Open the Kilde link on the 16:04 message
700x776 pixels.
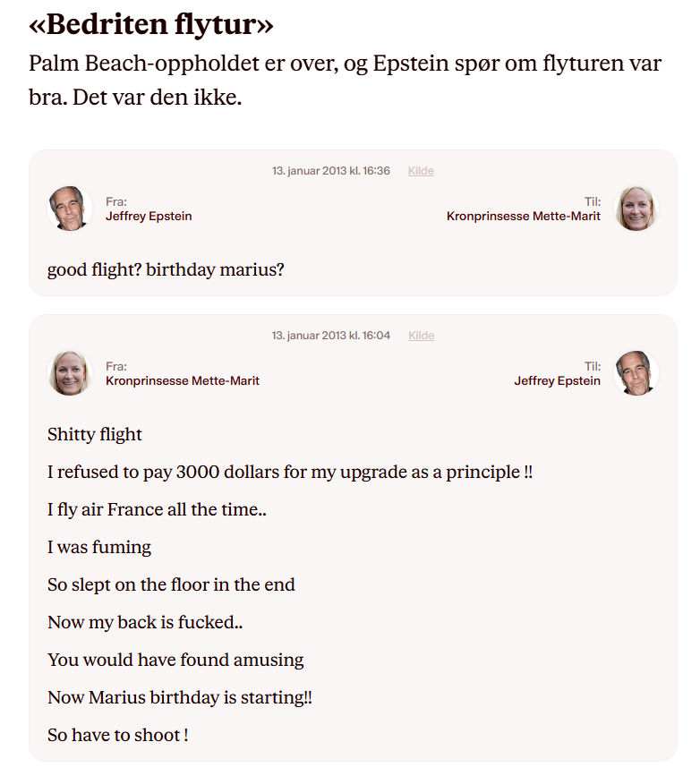(421, 336)
